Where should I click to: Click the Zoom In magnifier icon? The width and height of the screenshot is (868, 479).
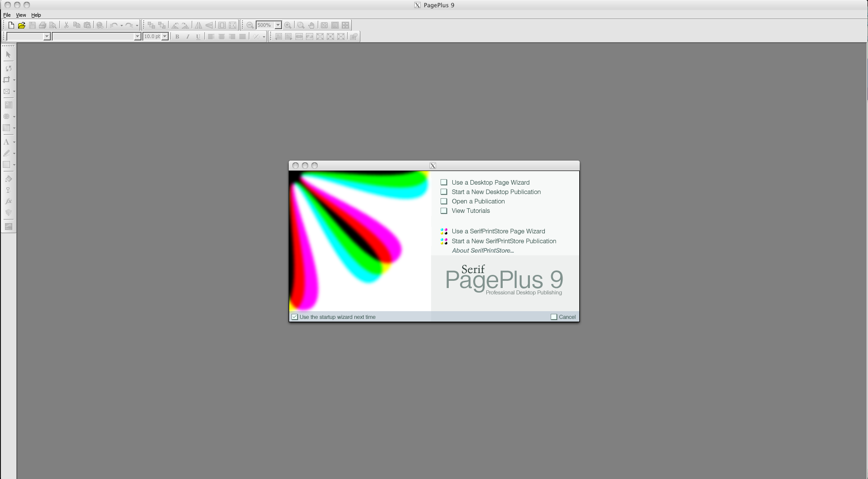(288, 25)
